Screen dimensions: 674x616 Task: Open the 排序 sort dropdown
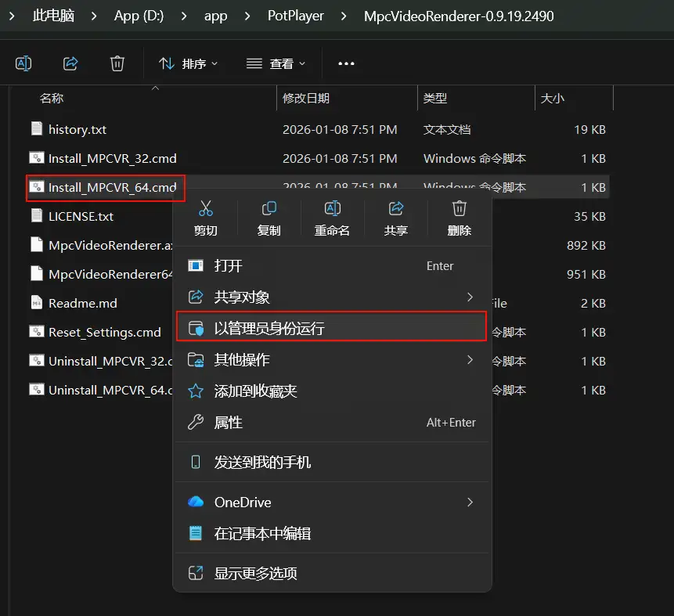(x=189, y=63)
